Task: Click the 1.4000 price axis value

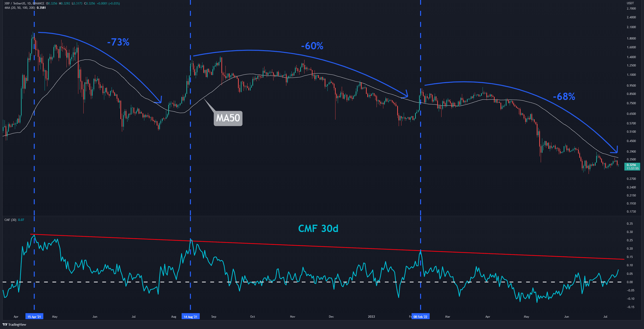Action: 631,57
